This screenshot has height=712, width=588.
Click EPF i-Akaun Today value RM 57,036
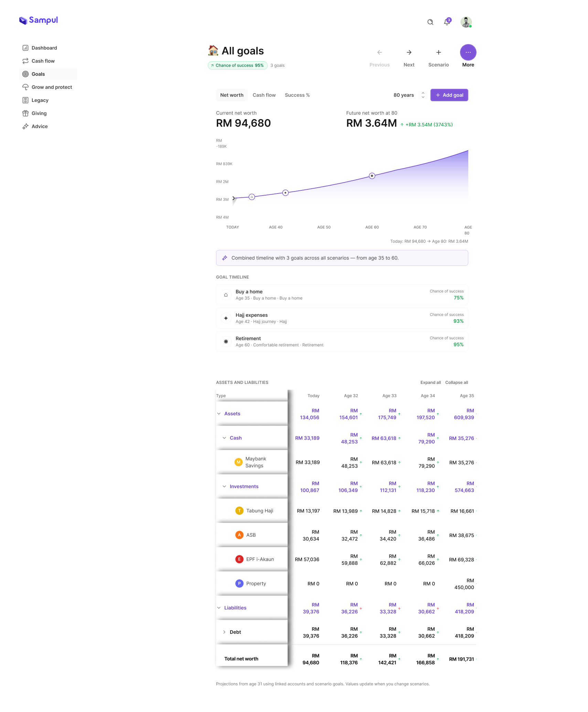tap(307, 559)
